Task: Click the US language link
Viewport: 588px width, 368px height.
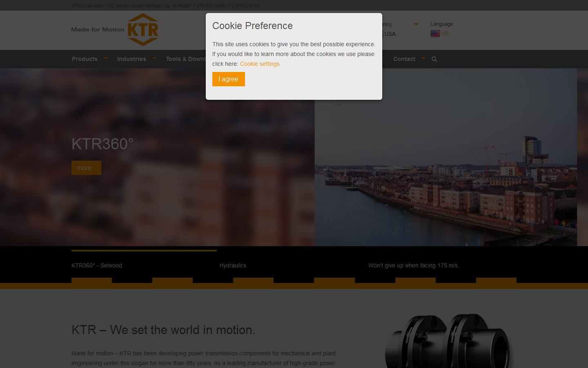Action: (x=445, y=34)
